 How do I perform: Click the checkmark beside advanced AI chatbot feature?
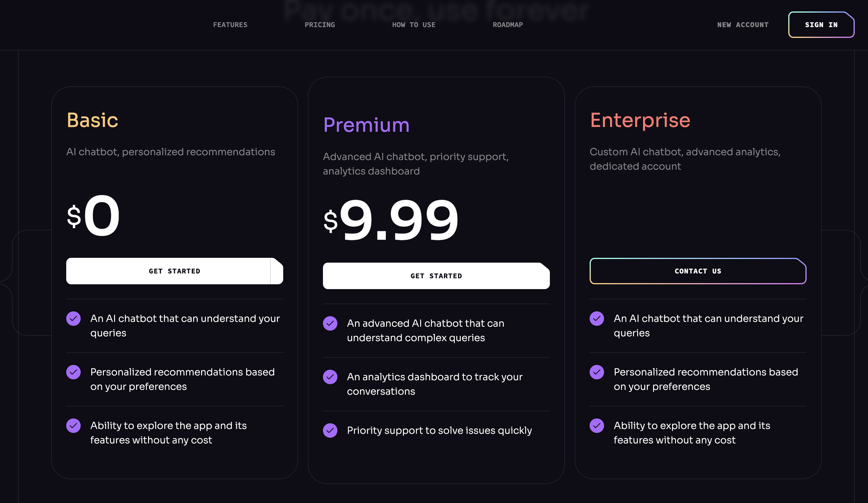click(x=330, y=323)
